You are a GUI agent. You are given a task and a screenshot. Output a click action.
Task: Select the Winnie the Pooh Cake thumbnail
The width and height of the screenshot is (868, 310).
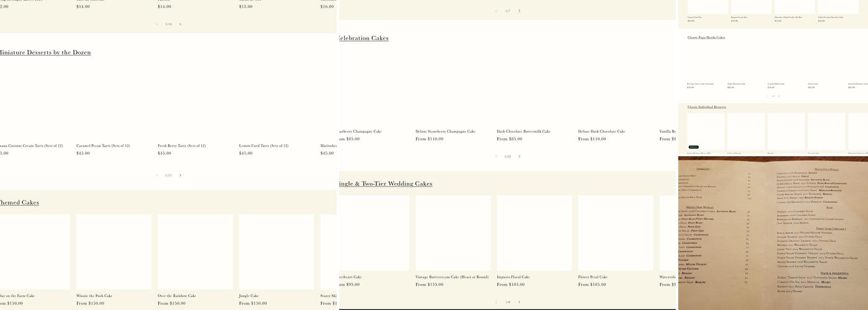113,252
